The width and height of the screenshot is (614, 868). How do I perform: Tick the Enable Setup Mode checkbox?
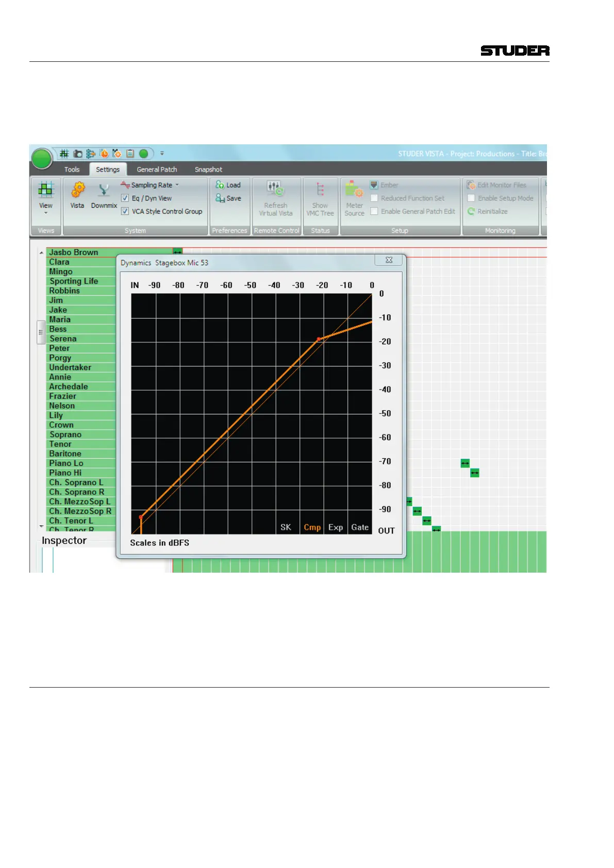click(x=471, y=198)
